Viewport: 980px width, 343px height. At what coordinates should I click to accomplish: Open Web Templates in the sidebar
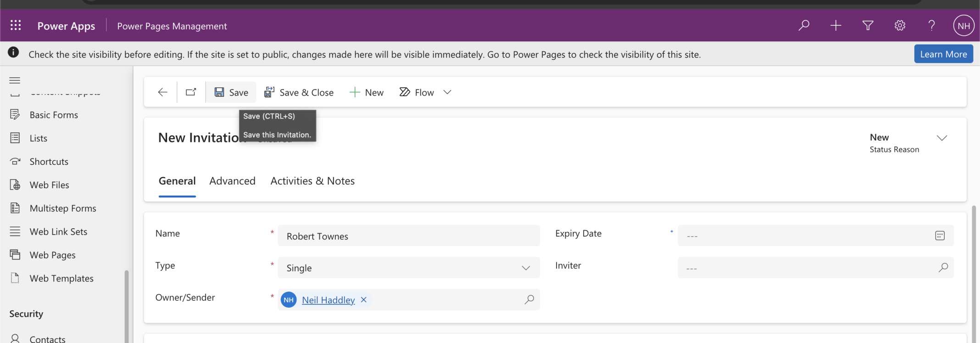click(x=61, y=278)
